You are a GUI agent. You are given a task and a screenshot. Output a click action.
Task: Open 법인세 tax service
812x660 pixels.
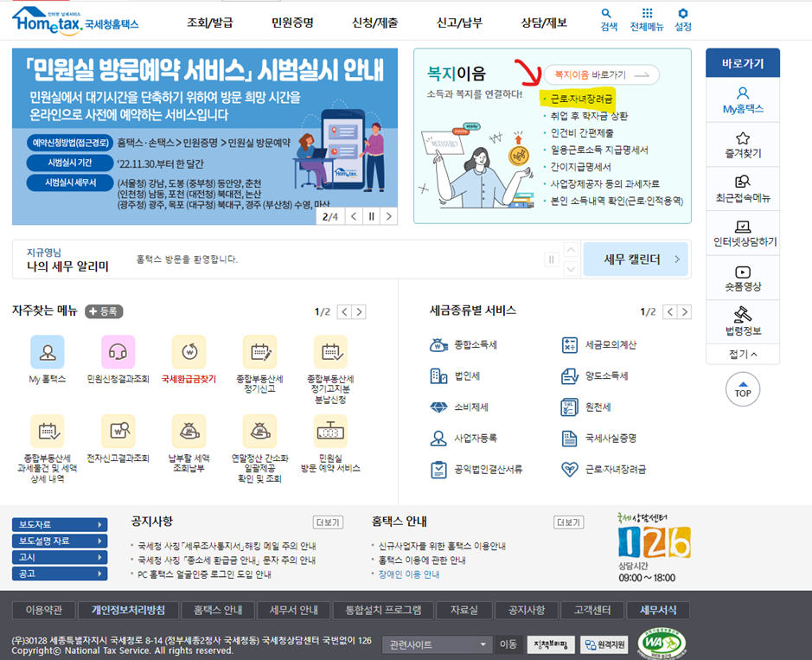[455, 376]
